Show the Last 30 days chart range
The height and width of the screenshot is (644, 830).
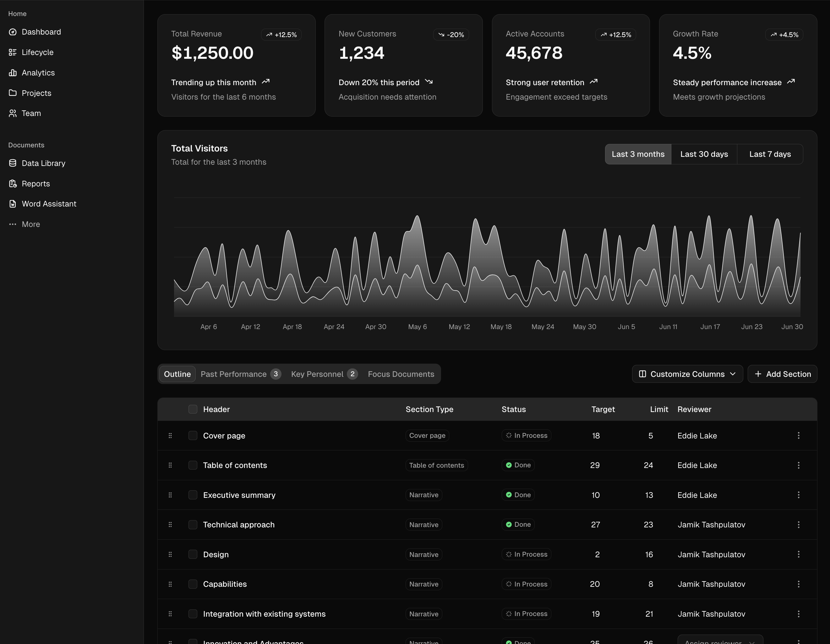[704, 154]
